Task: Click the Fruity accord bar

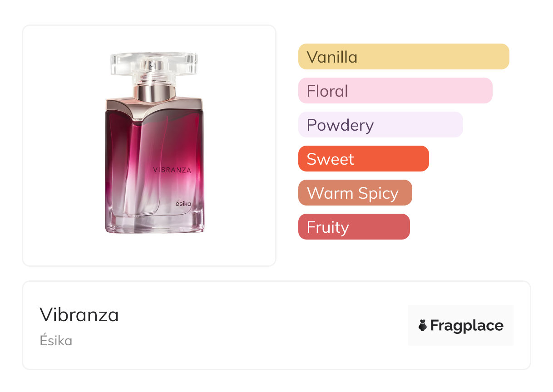Action: 354,227
